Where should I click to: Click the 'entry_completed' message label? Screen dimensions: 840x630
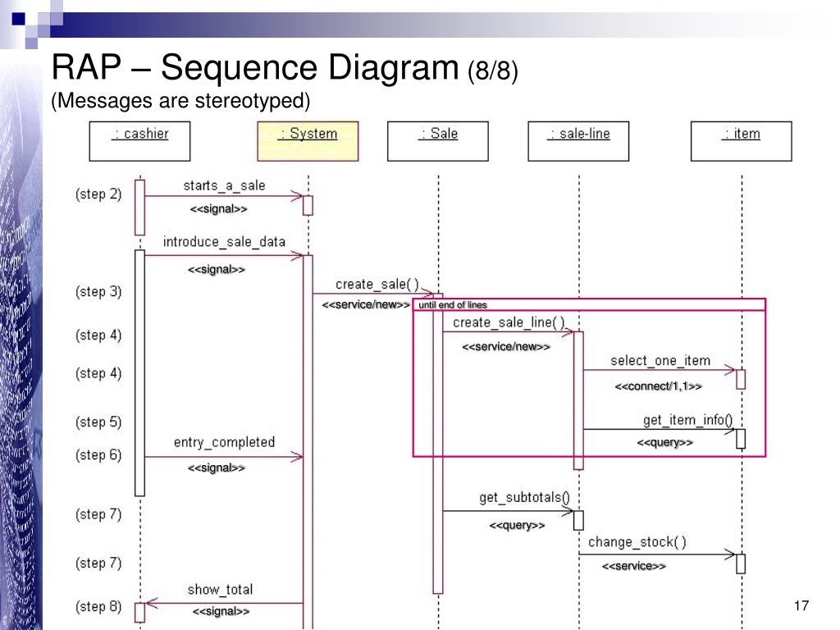pyautogui.click(x=224, y=442)
